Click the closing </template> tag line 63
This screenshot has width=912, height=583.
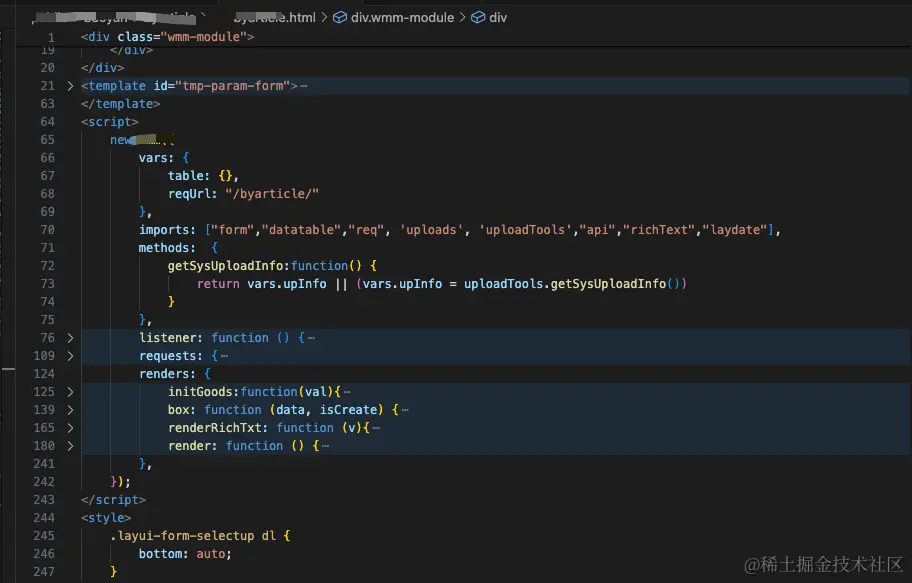pyautogui.click(x=120, y=104)
